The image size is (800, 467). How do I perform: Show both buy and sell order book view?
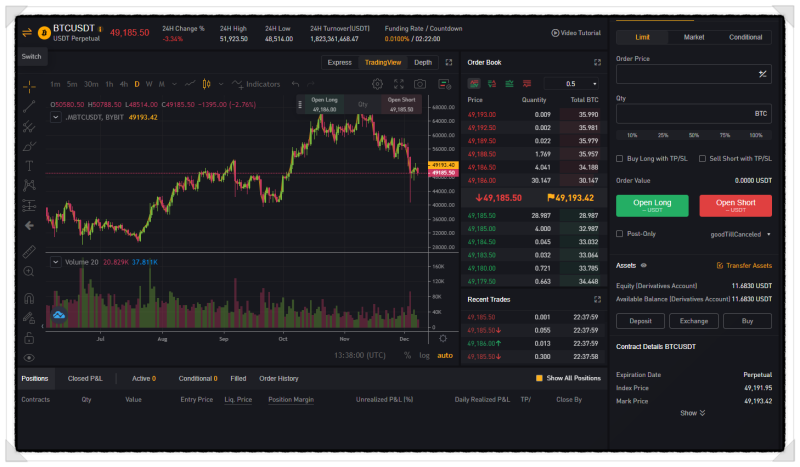click(x=474, y=84)
